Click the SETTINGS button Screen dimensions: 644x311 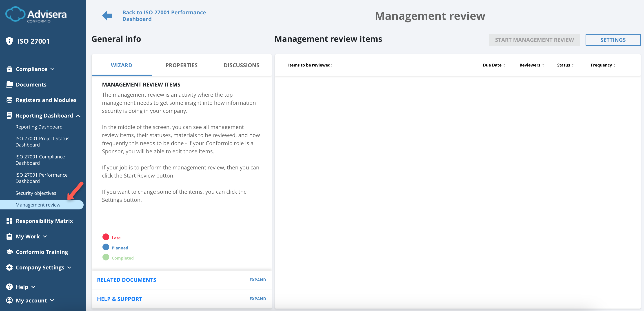tap(613, 40)
